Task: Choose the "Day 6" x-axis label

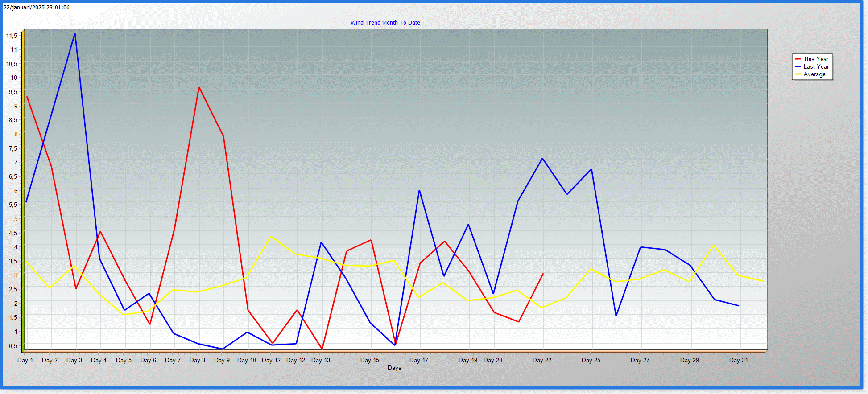Action: [148, 360]
